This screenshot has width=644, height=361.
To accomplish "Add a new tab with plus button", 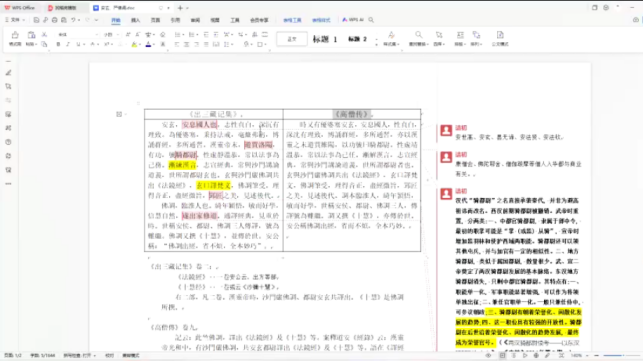I will tap(180, 8).
